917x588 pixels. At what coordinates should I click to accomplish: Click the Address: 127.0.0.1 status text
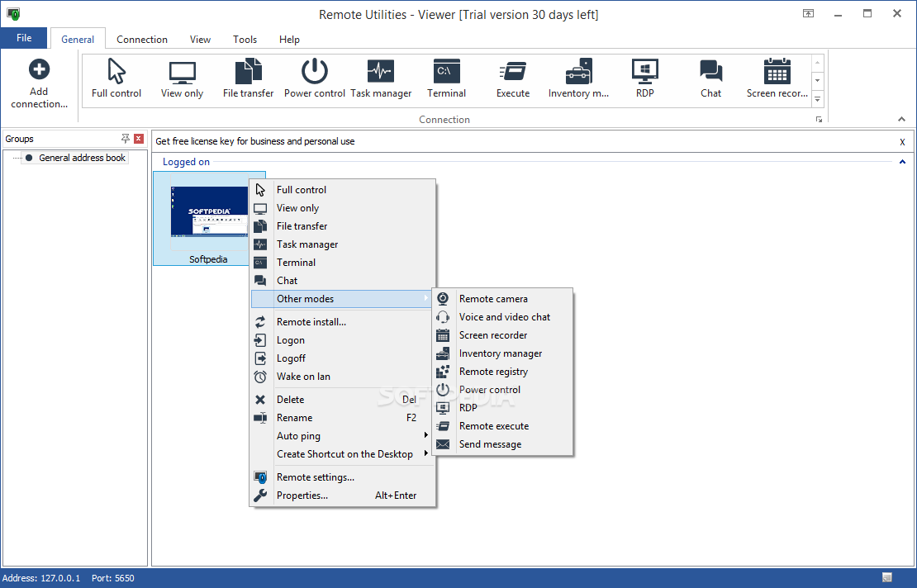tap(41, 578)
